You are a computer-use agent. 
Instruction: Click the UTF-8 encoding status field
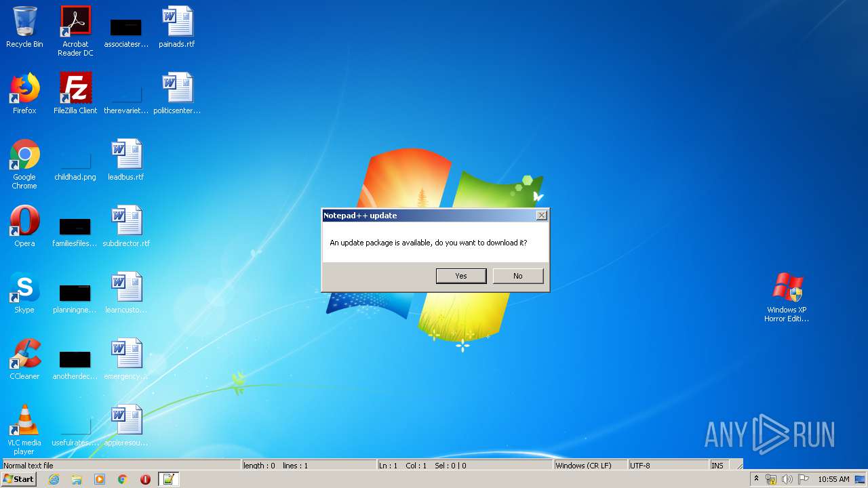tap(669, 466)
